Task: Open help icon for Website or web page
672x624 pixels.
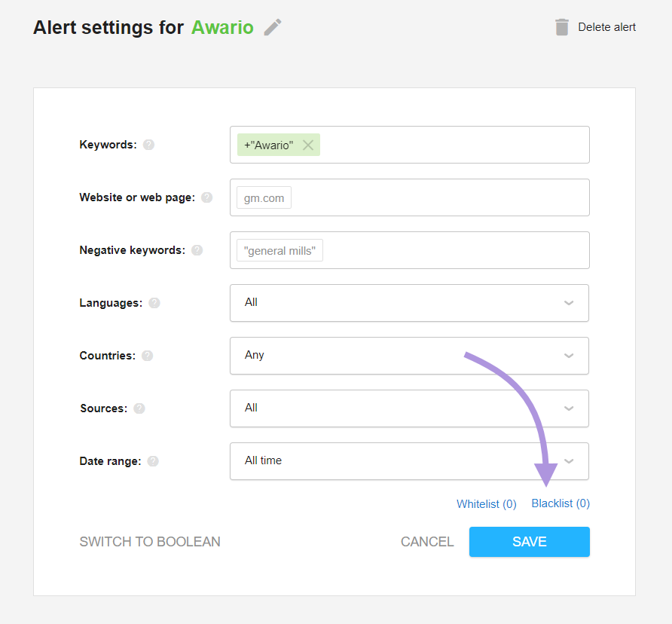Action: click(x=207, y=197)
